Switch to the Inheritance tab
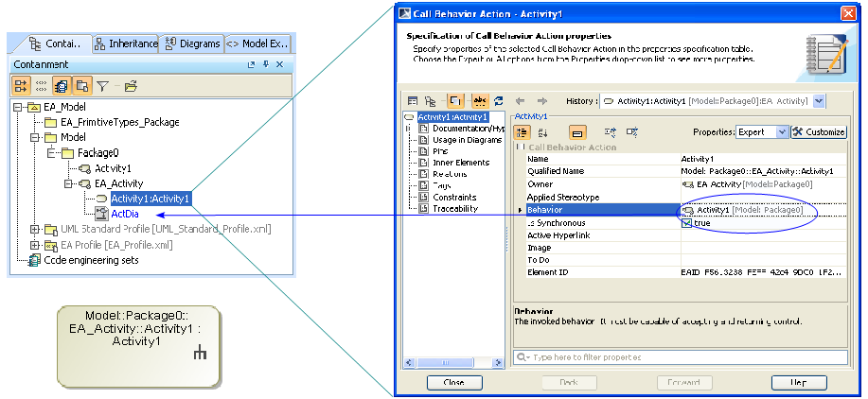The width and height of the screenshot is (868, 399). pyautogui.click(x=126, y=43)
